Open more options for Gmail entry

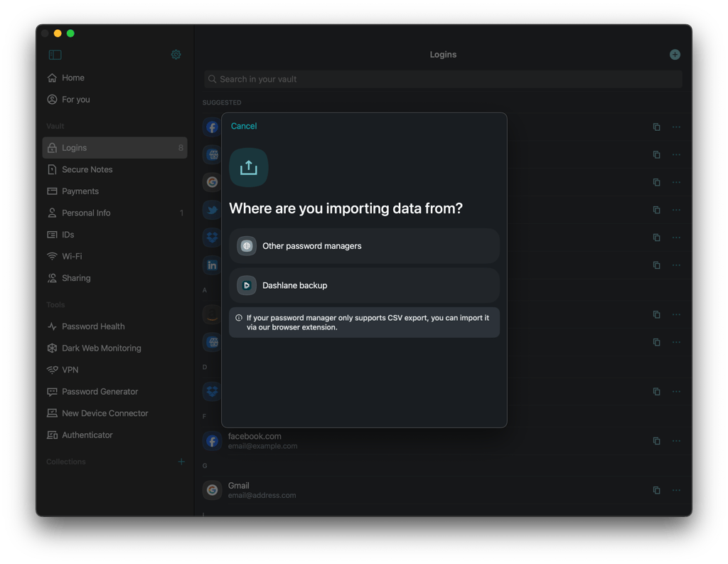tap(677, 490)
